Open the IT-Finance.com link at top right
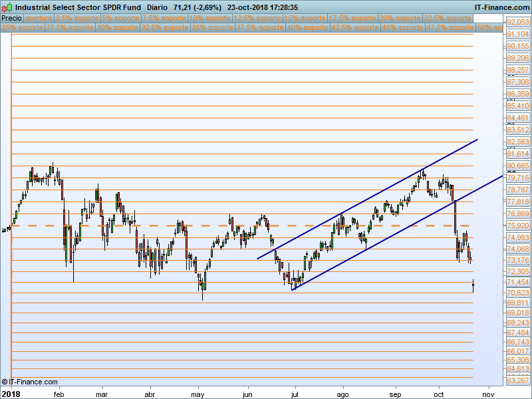The image size is (532, 399). (501, 7)
